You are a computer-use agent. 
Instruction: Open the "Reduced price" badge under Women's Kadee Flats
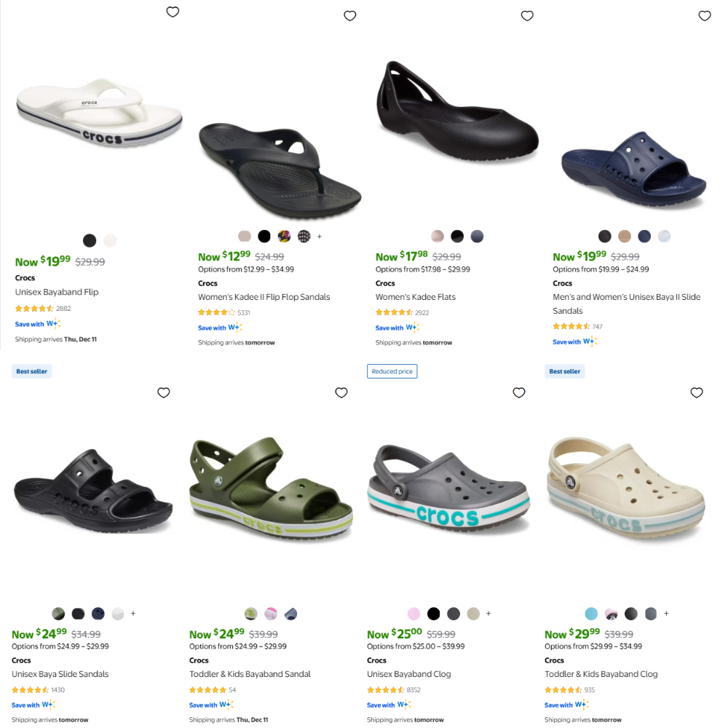point(392,371)
